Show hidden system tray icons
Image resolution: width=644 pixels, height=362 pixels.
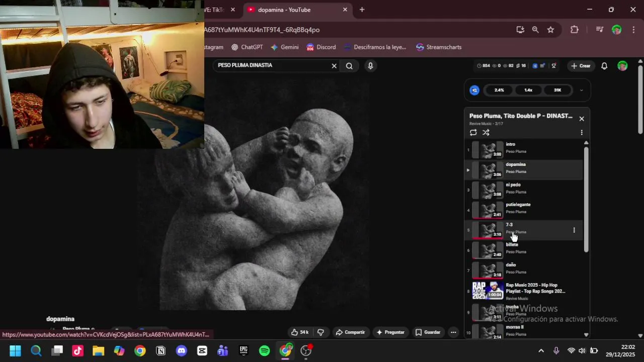click(541, 351)
